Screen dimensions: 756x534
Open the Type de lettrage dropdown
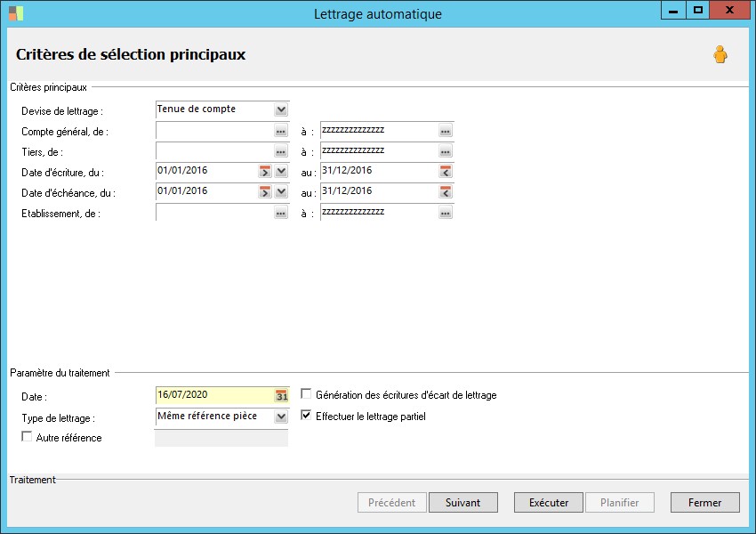(x=281, y=417)
